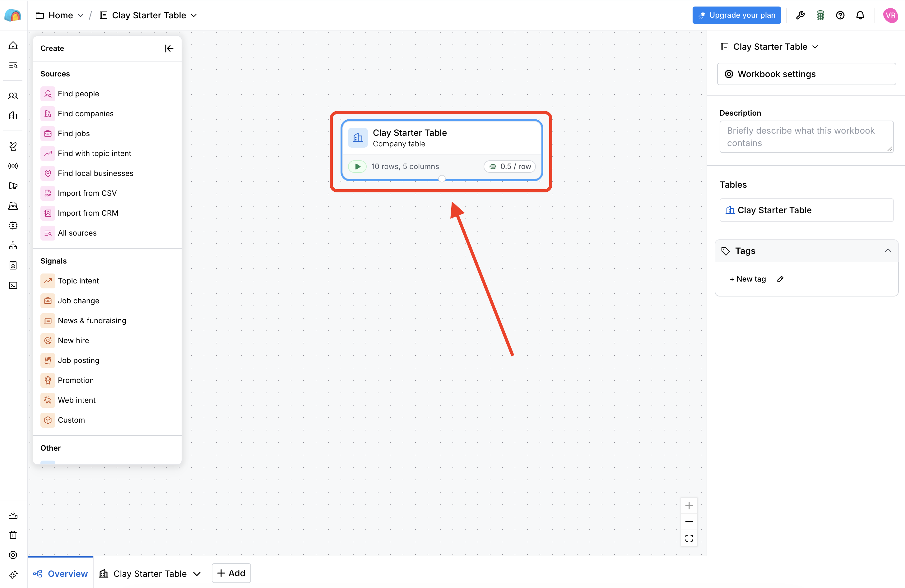The image size is (905, 588).
Task: Open the credits database icon in top bar
Action: [820, 15]
